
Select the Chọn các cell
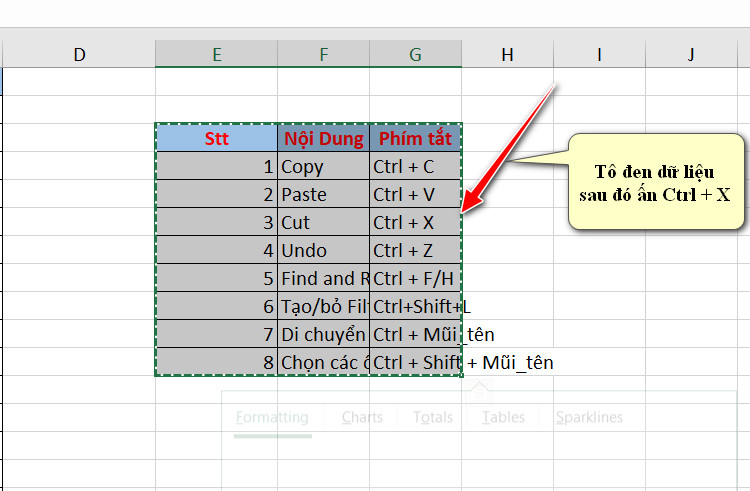(323, 362)
